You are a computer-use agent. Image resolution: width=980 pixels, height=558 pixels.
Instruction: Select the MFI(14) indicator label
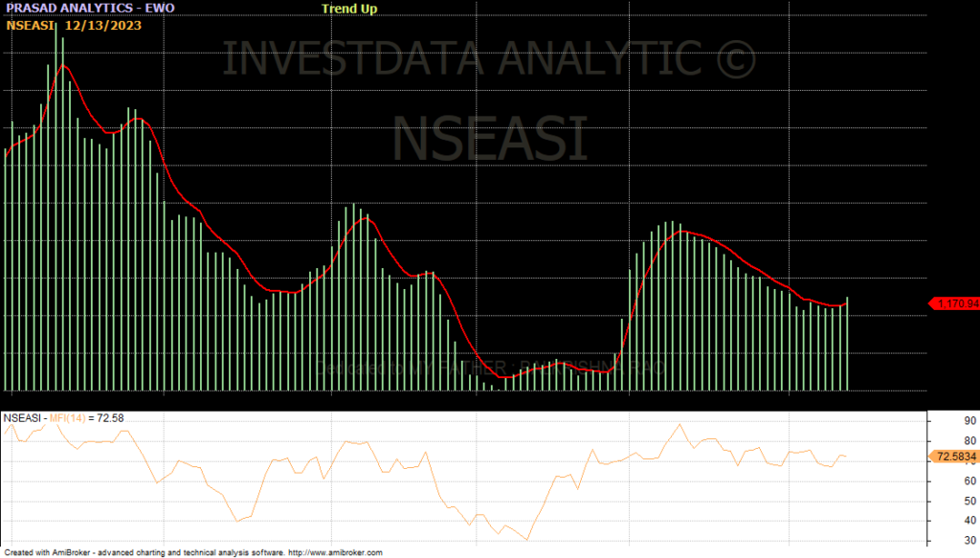[x=71, y=418]
